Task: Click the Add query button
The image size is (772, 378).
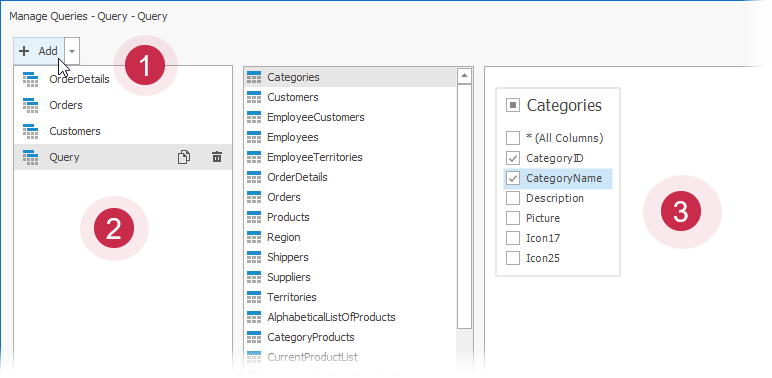Action: click(x=39, y=51)
